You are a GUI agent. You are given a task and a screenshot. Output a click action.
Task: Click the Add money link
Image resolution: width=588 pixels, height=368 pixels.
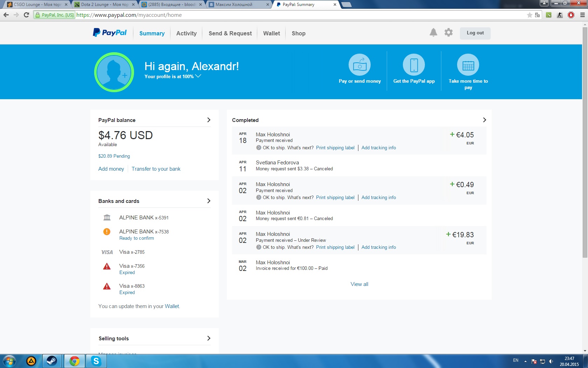pos(111,169)
